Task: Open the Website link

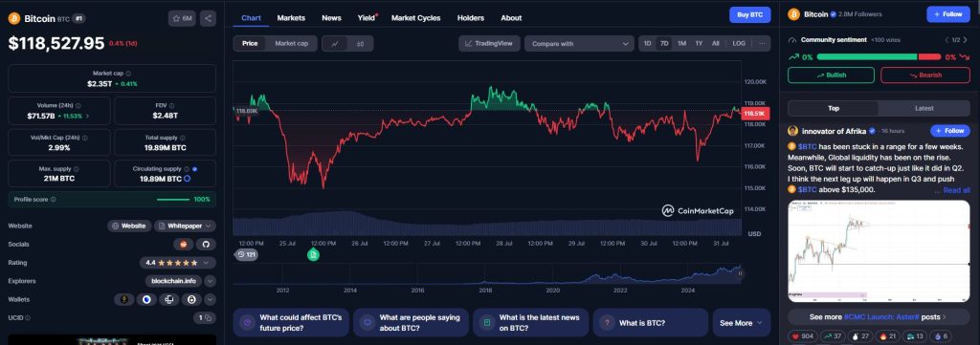Action: (x=129, y=226)
